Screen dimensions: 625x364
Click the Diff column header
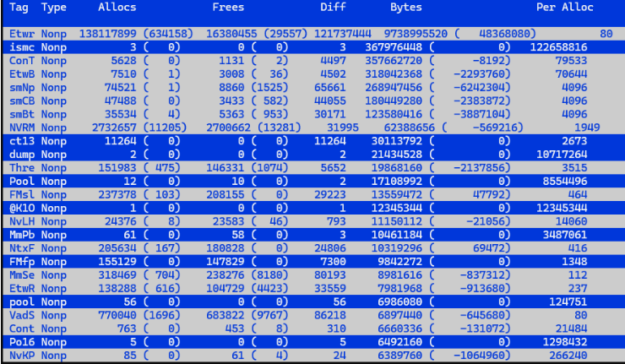pyautogui.click(x=333, y=7)
